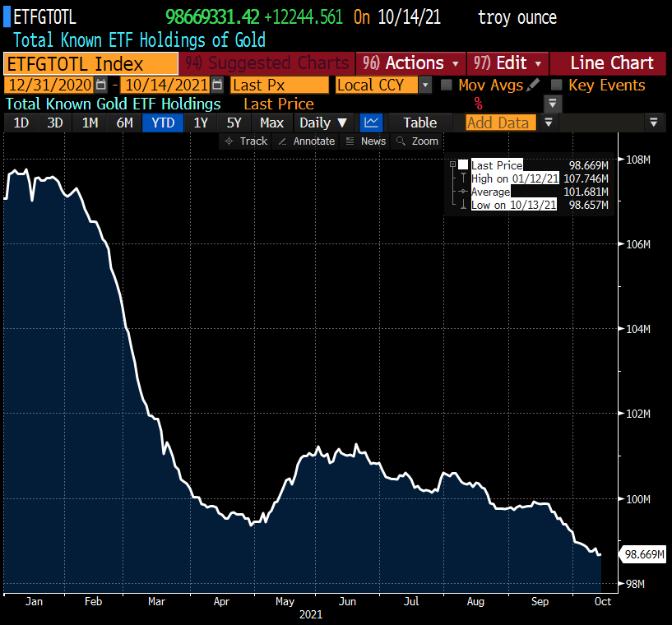Viewport: 672px width, 625px height.
Task: Expand the Local CCY dropdown arrow
Action: [x=425, y=85]
